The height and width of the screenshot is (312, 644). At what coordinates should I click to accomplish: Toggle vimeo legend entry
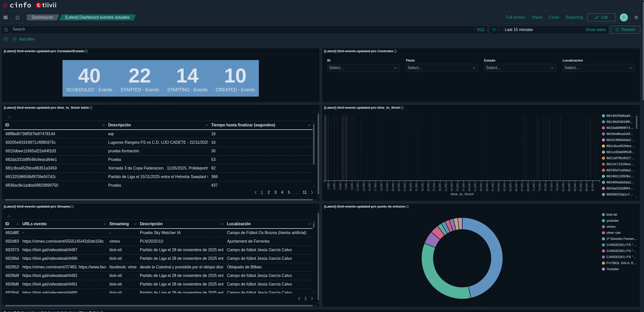[x=610, y=227]
